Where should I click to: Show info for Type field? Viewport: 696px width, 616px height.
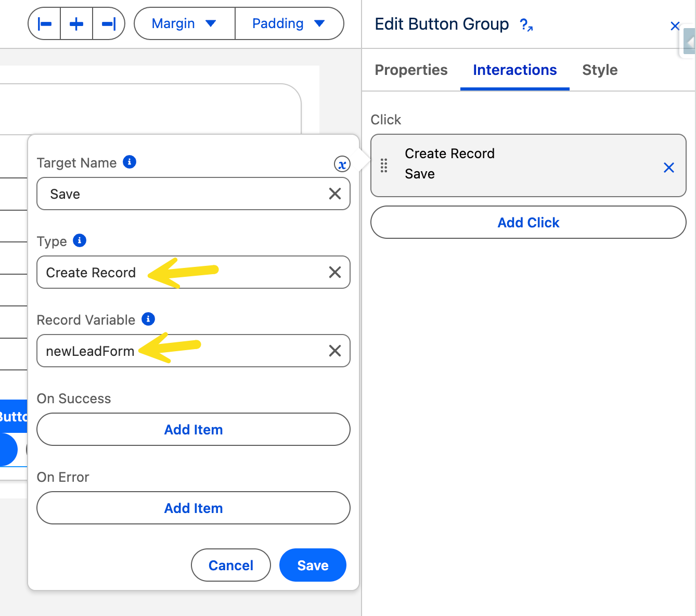pyautogui.click(x=80, y=240)
